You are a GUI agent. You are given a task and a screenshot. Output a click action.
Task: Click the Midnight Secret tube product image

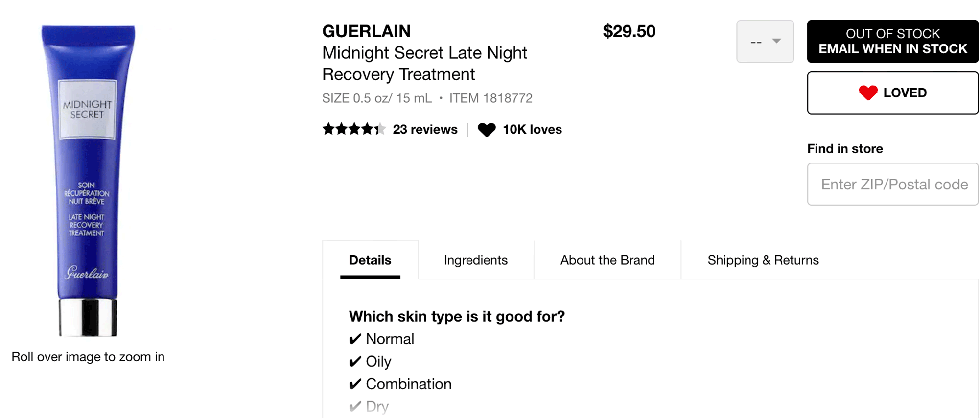coord(88,180)
